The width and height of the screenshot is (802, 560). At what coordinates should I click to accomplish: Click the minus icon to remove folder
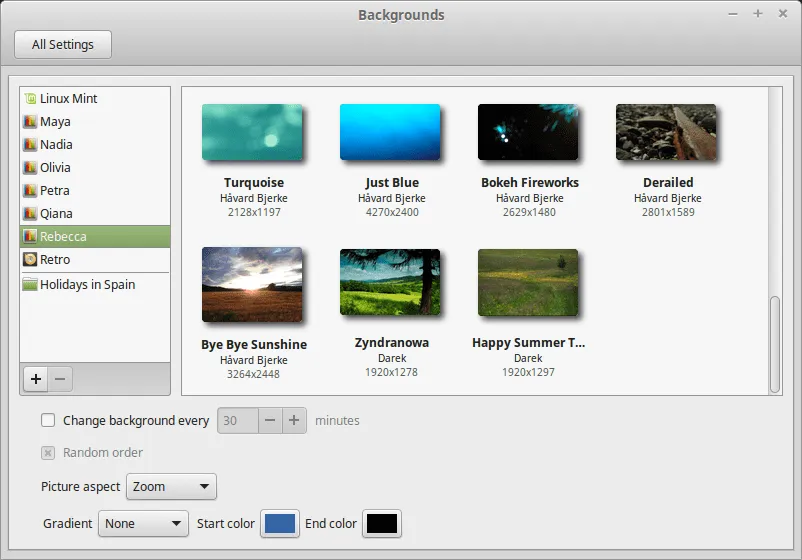[x=60, y=379]
